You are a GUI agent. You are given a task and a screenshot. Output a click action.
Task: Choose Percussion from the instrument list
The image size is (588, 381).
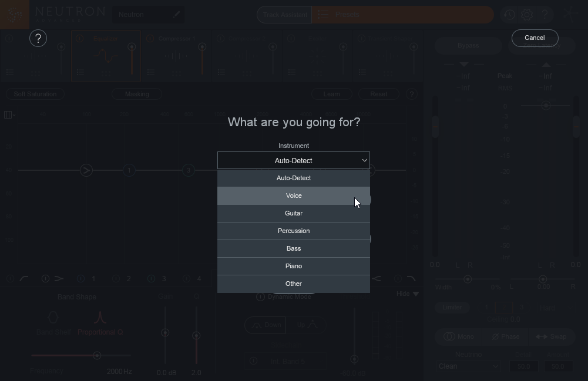tap(294, 231)
